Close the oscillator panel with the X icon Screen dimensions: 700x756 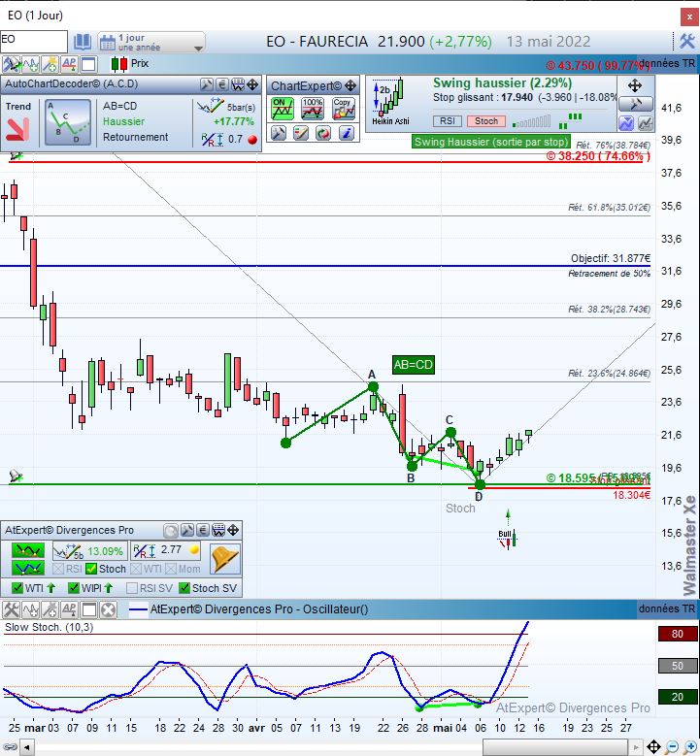108,609
